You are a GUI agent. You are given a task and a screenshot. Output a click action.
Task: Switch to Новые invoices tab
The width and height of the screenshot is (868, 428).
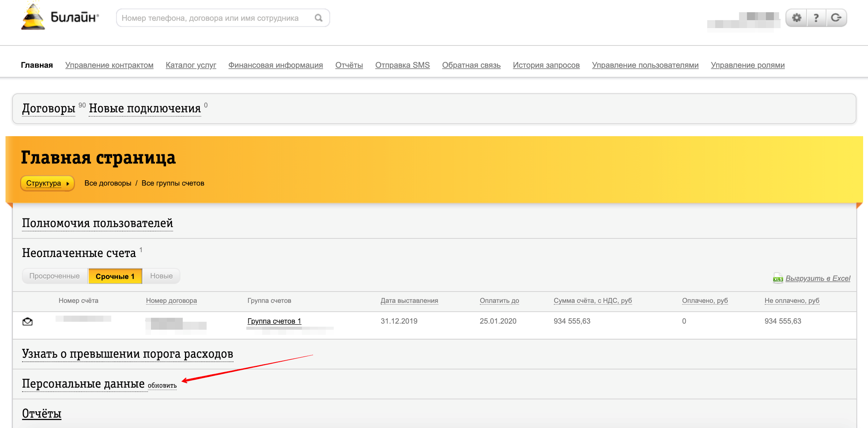coord(161,276)
